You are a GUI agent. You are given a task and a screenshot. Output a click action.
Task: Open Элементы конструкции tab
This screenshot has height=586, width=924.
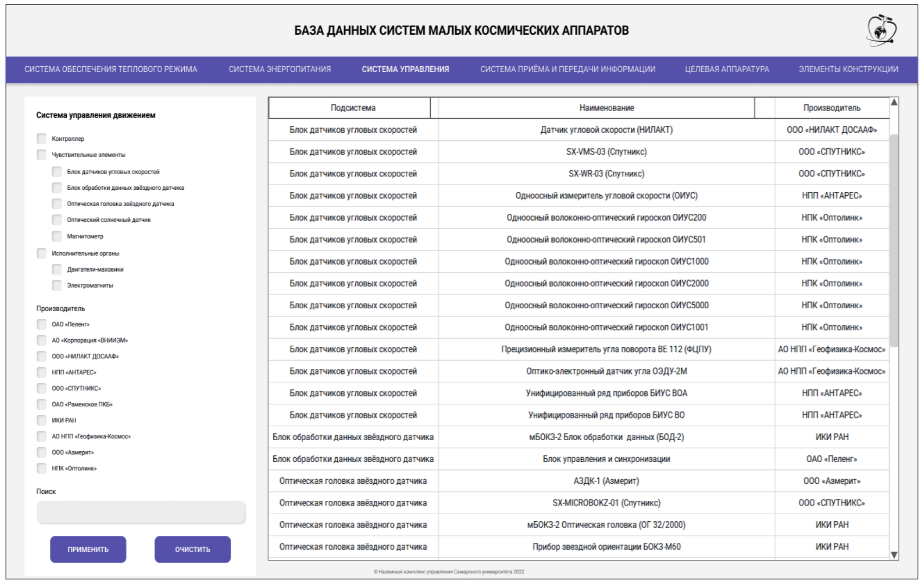click(x=848, y=69)
